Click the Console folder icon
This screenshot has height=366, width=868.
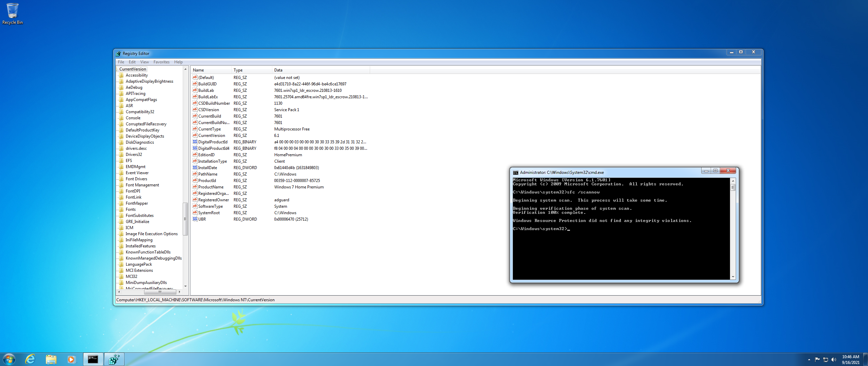[x=121, y=118]
